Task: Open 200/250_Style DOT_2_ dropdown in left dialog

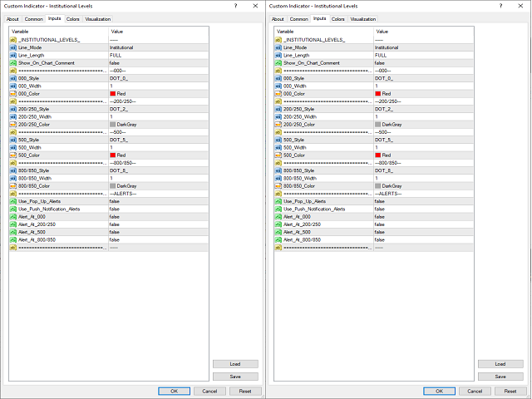Action: 118,109
